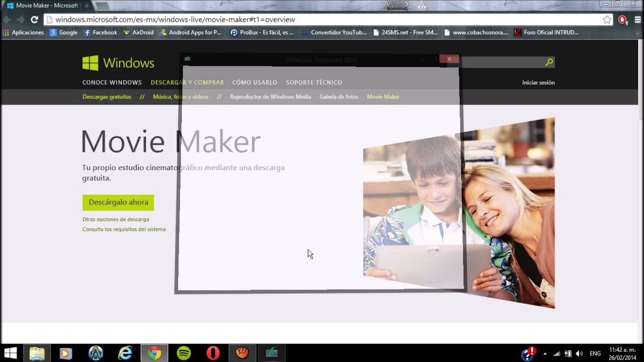Open Consulta los requisitos del sistema
This screenshot has width=644, height=362.
124,229
